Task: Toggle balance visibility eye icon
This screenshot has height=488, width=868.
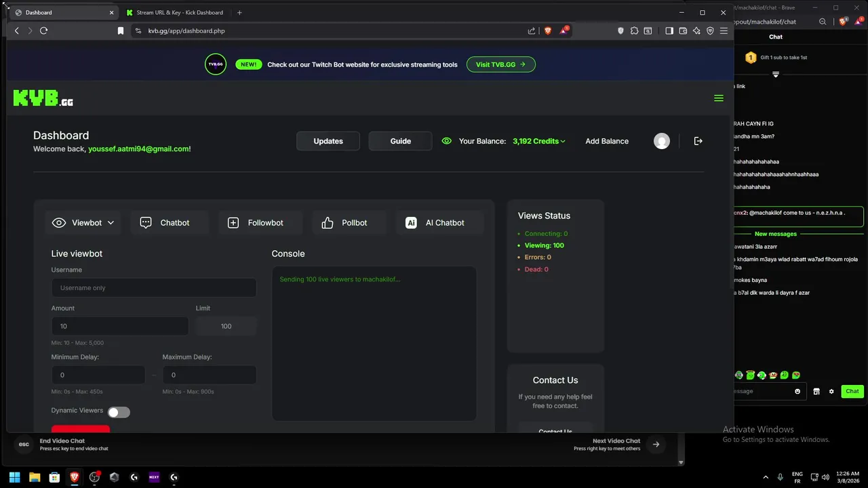Action: tap(446, 141)
